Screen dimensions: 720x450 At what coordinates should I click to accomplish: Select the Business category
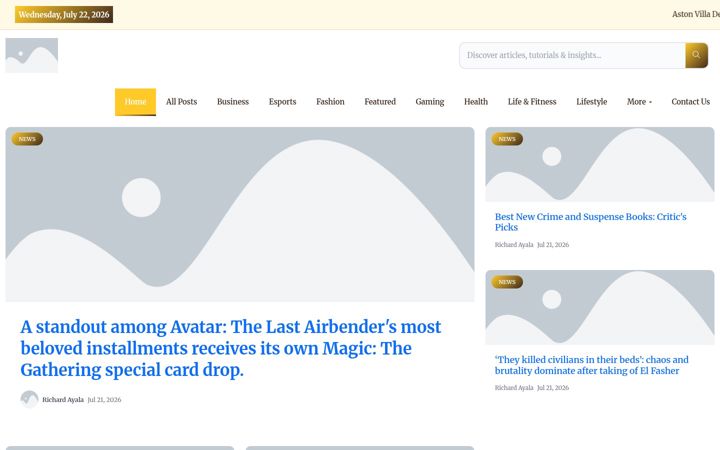(x=233, y=101)
